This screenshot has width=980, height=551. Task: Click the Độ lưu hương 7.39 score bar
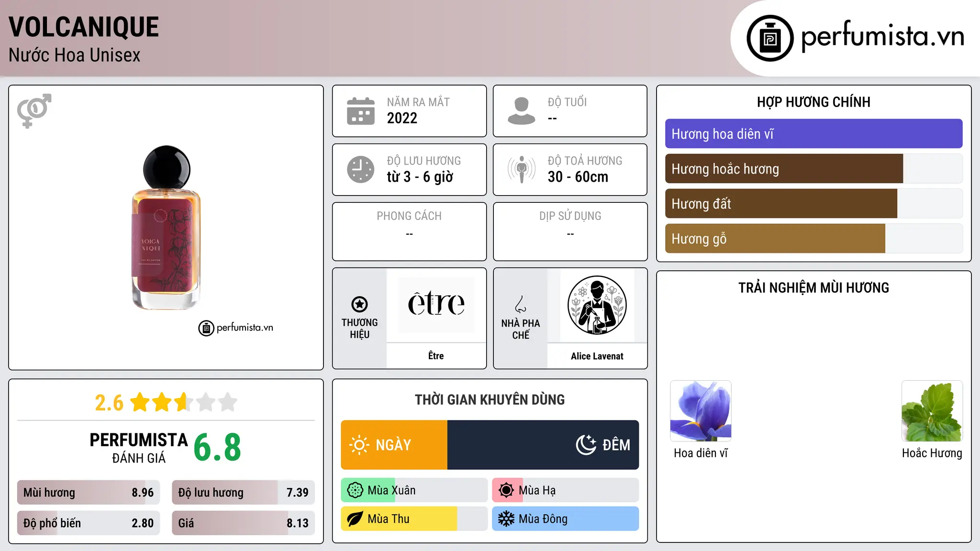[243, 493]
